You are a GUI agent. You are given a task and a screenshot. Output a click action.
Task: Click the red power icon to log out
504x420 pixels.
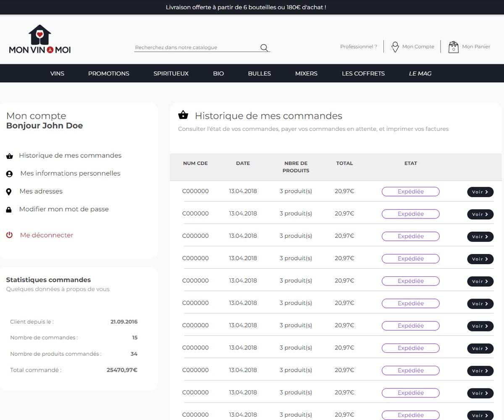point(9,235)
